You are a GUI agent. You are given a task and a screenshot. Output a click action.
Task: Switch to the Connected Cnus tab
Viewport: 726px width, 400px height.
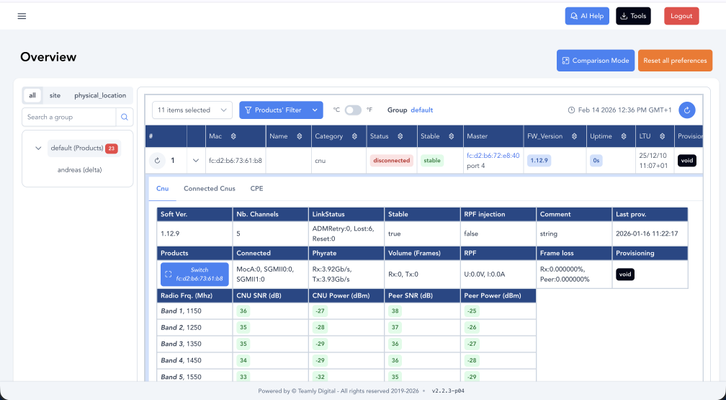(x=209, y=188)
